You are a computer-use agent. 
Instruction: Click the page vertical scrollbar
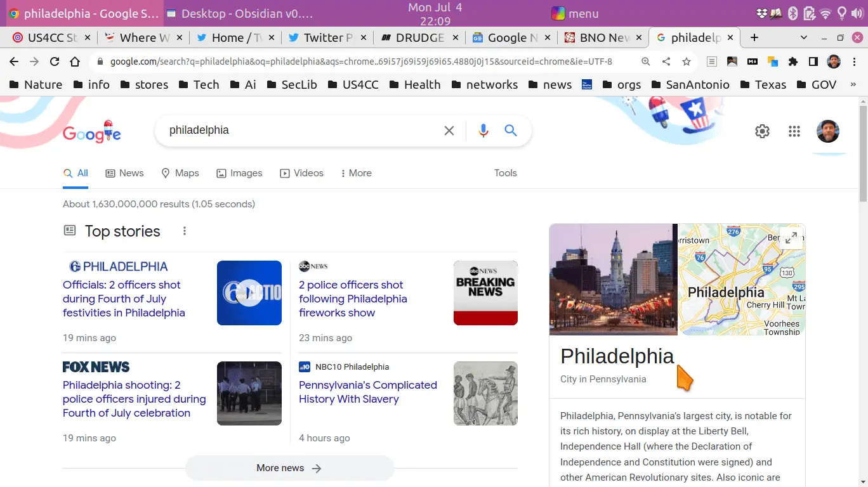coord(862,152)
